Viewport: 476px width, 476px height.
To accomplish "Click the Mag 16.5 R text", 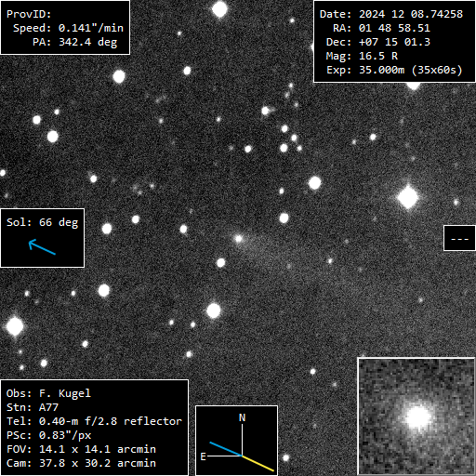I will (x=362, y=56).
